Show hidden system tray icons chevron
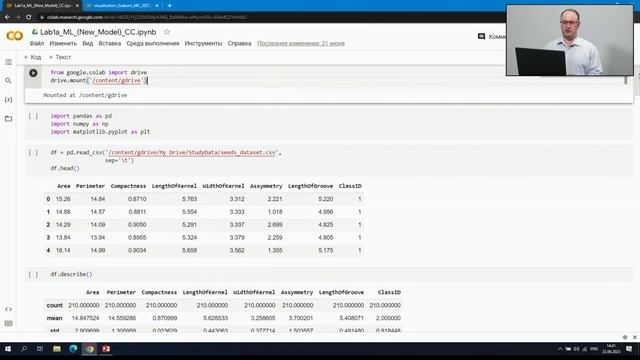Viewport: 640px width, 360px height. (x=560, y=349)
